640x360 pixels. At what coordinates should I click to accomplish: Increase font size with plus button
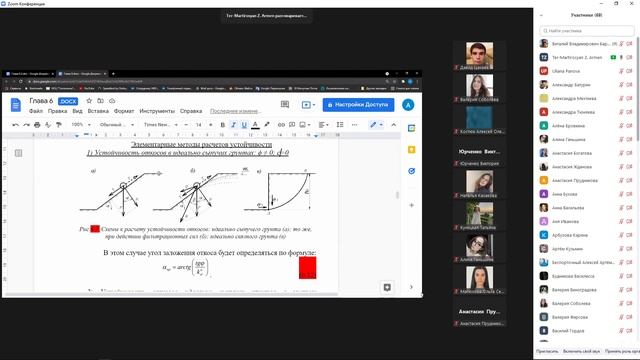pyautogui.click(x=211, y=125)
